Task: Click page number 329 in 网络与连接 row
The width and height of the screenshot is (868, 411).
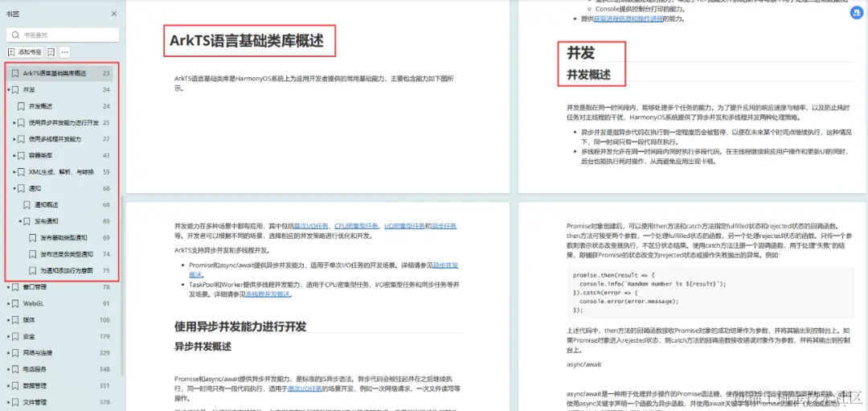Action: coord(104,353)
